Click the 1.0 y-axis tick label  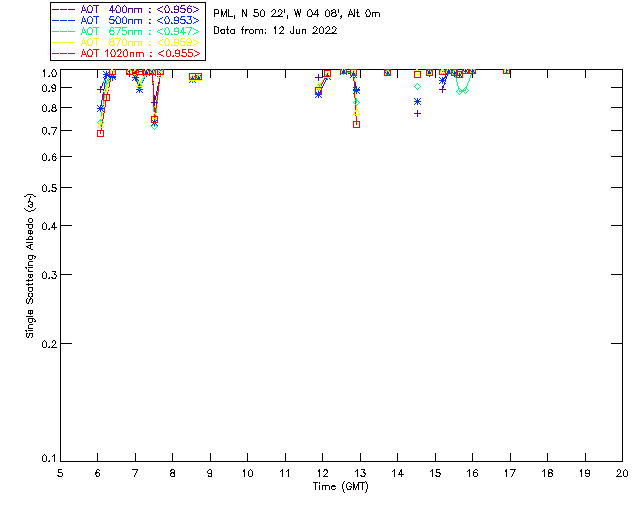pyautogui.click(x=49, y=73)
